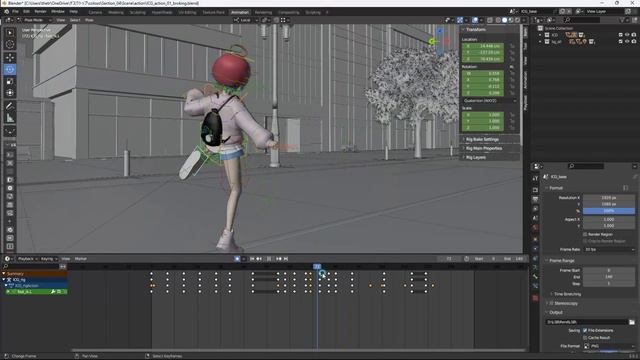Open the Playback popover in timeline

pos(27,259)
